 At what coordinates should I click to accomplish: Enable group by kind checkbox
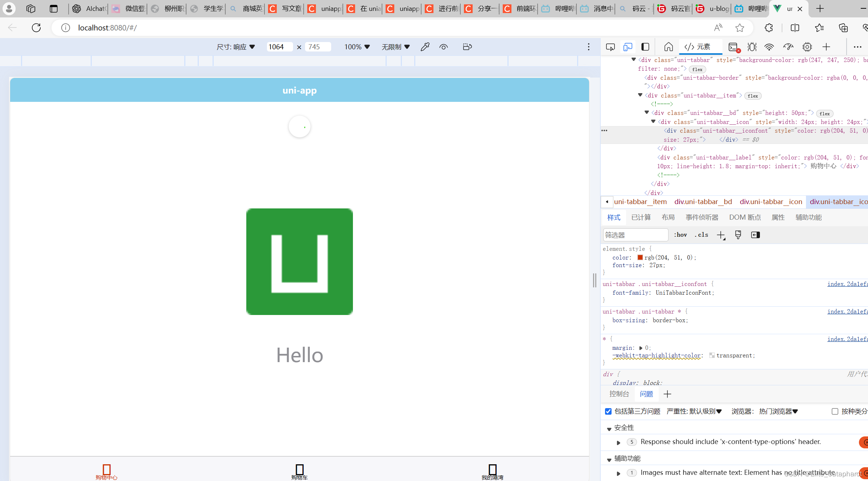click(x=835, y=411)
